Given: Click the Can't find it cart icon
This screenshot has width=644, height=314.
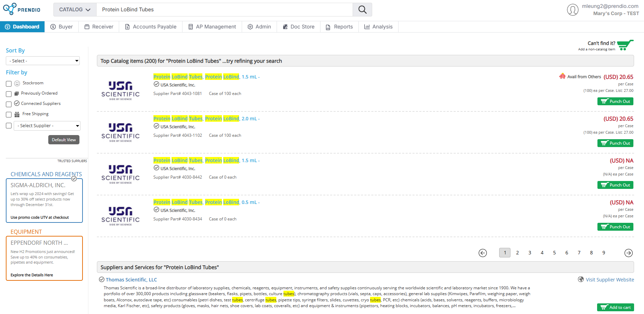Looking at the screenshot, I should (x=625, y=45).
